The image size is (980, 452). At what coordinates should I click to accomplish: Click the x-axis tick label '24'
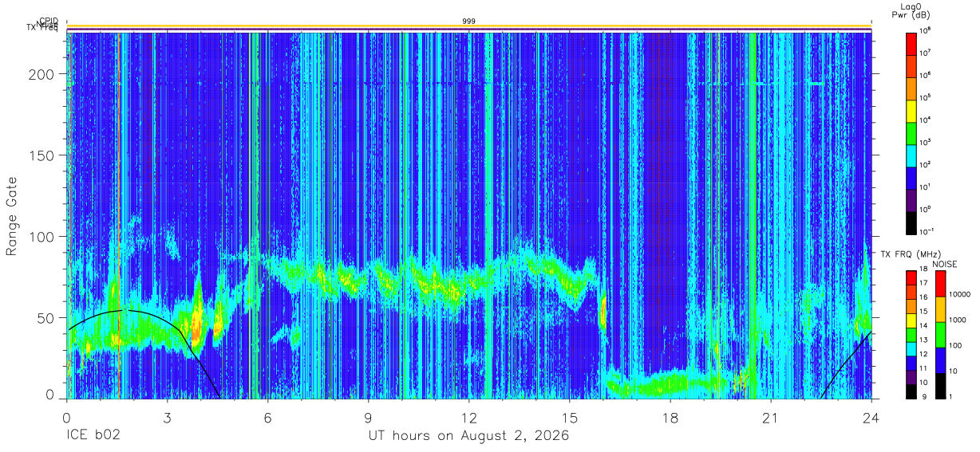click(x=871, y=417)
